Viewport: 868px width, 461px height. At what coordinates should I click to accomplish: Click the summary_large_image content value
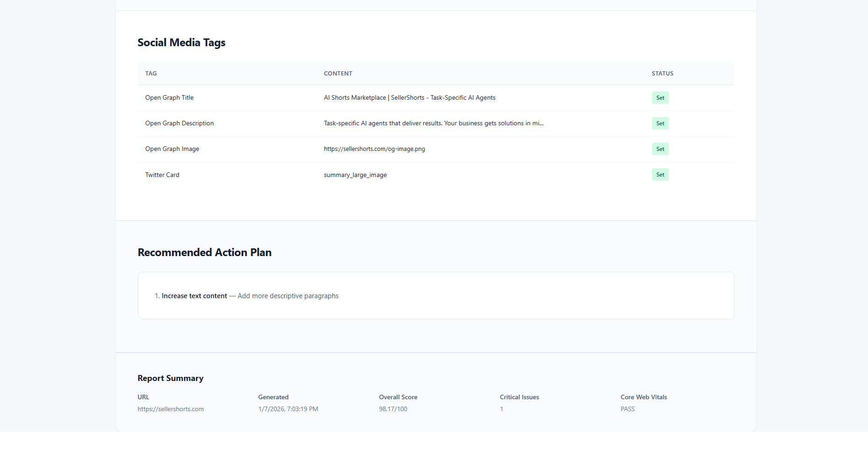[x=355, y=175]
